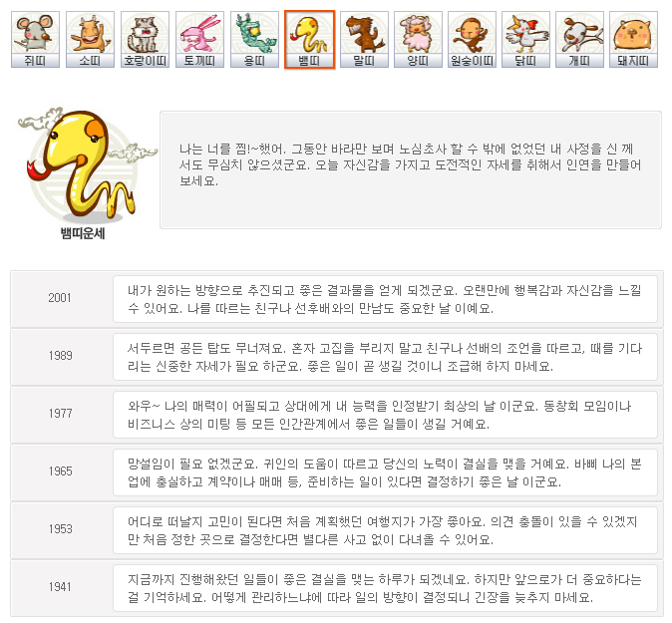Select the horse zodiac icon (말띠)
The height and width of the screenshot is (623, 672).
point(364,40)
